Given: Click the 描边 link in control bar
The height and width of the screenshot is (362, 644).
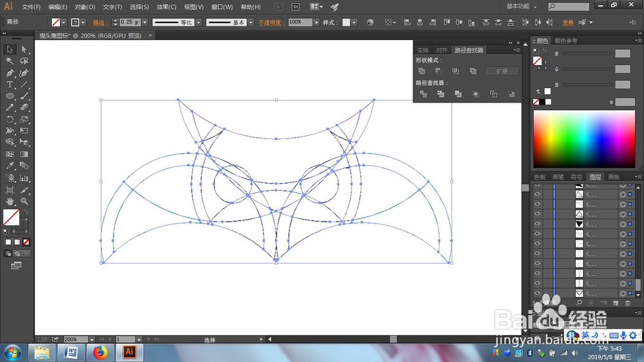Looking at the screenshot, I should pyautogui.click(x=99, y=23).
